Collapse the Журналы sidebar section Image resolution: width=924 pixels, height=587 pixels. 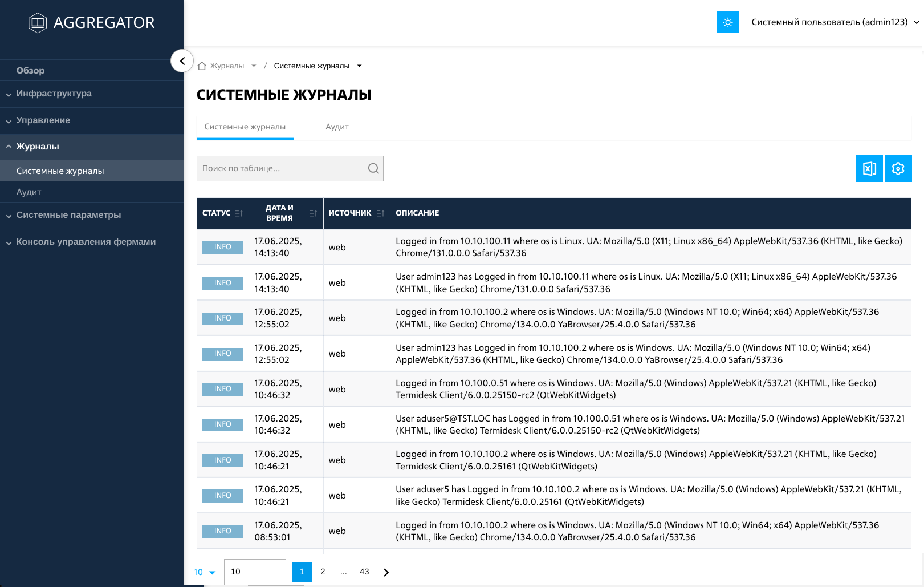[38, 147]
